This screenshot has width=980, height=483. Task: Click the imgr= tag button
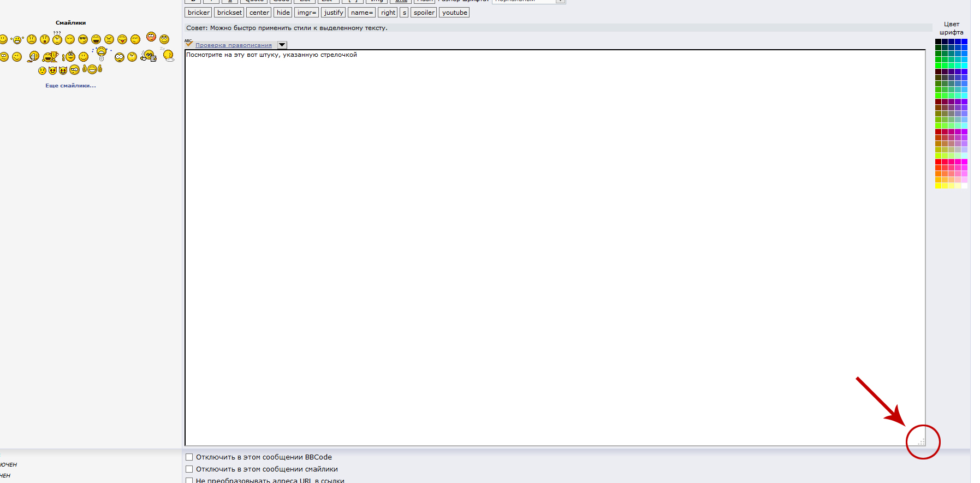tap(307, 13)
